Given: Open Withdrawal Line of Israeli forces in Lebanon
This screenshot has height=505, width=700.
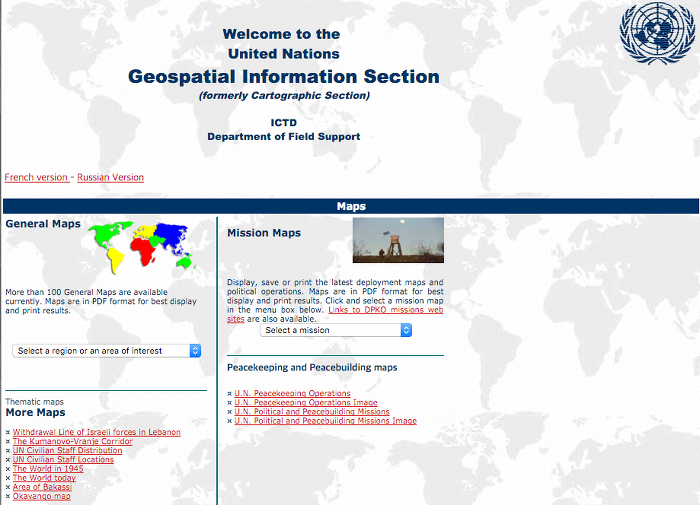Looking at the screenshot, I should pos(96,432).
